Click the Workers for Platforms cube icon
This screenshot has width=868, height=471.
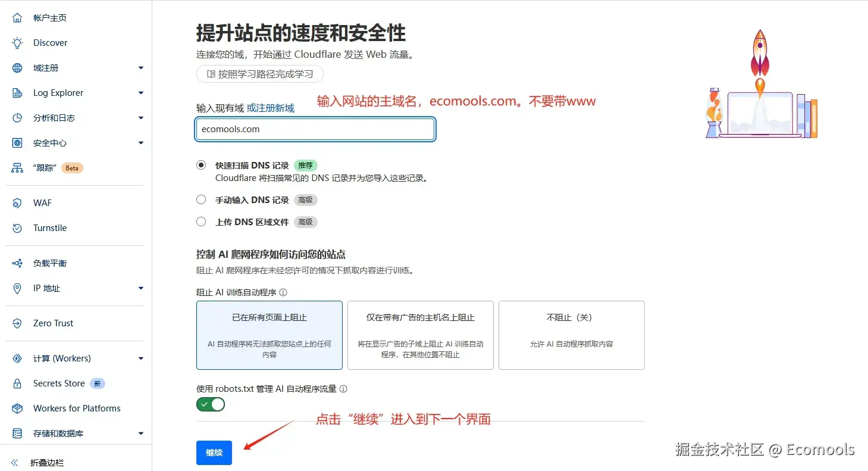(17, 408)
